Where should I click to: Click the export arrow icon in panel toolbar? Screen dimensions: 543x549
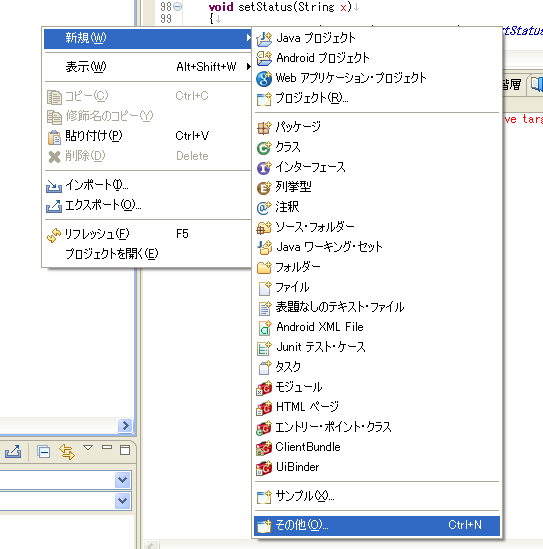click(x=13, y=452)
